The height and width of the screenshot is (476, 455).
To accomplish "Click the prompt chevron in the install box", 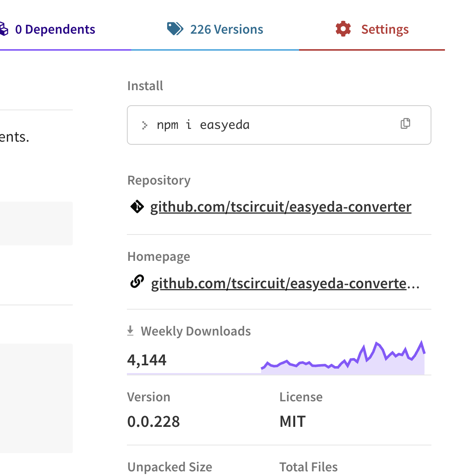I will pyautogui.click(x=145, y=125).
